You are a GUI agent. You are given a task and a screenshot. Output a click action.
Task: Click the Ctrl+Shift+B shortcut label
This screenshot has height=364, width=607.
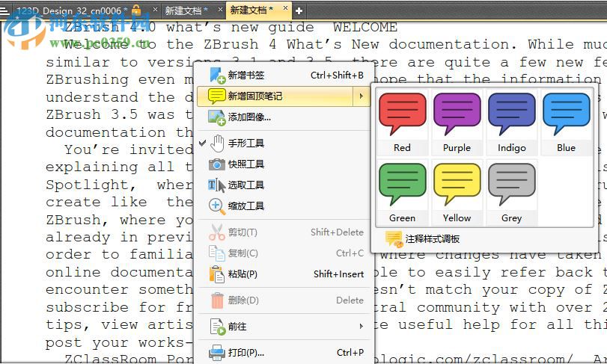pyautogui.click(x=337, y=75)
